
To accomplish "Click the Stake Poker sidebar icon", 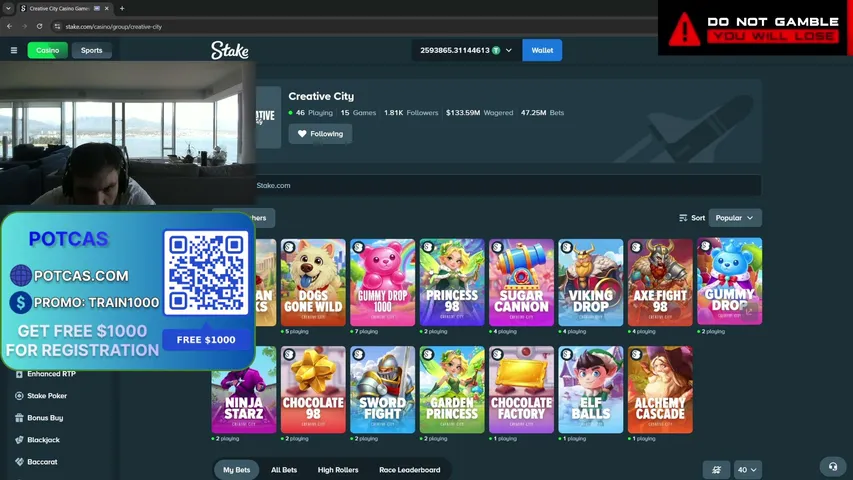I will click(19, 396).
